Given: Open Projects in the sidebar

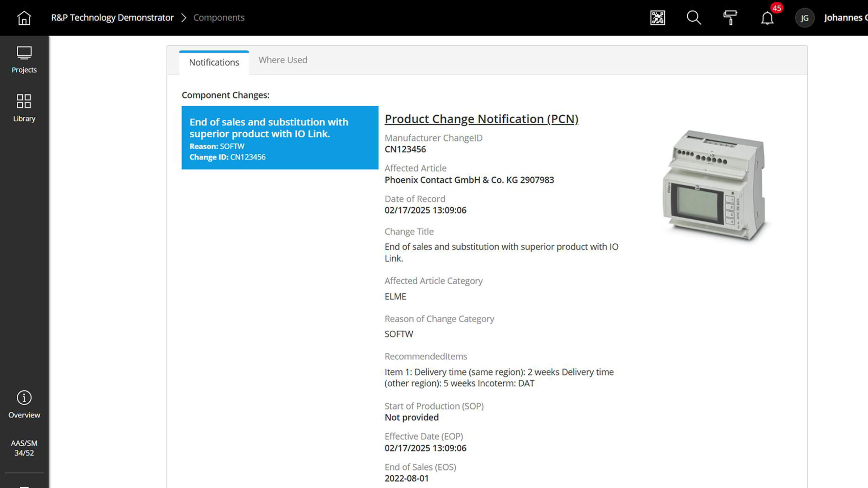Looking at the screenshot, I should (24, 60).
